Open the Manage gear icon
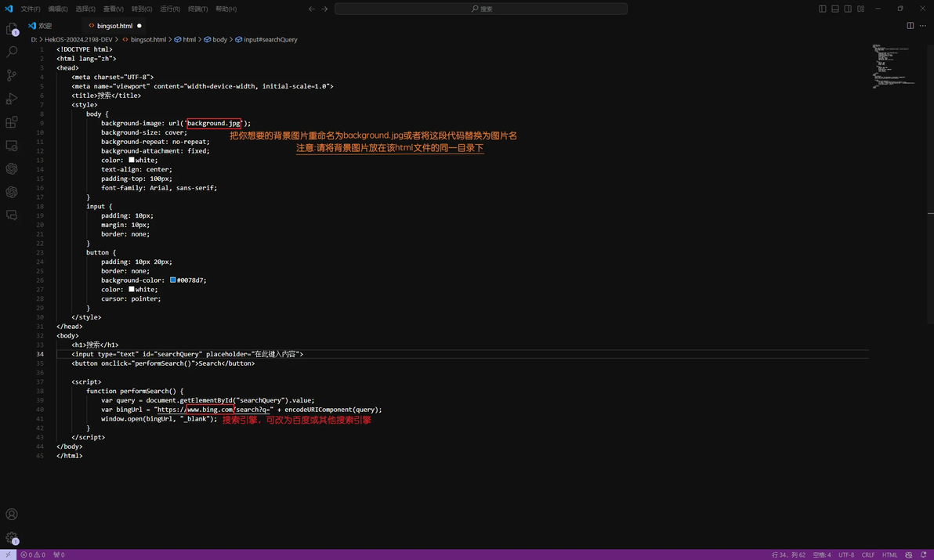The height and width of the screenshot is (560, 934). pyautogui.click(x=11, y=537)
